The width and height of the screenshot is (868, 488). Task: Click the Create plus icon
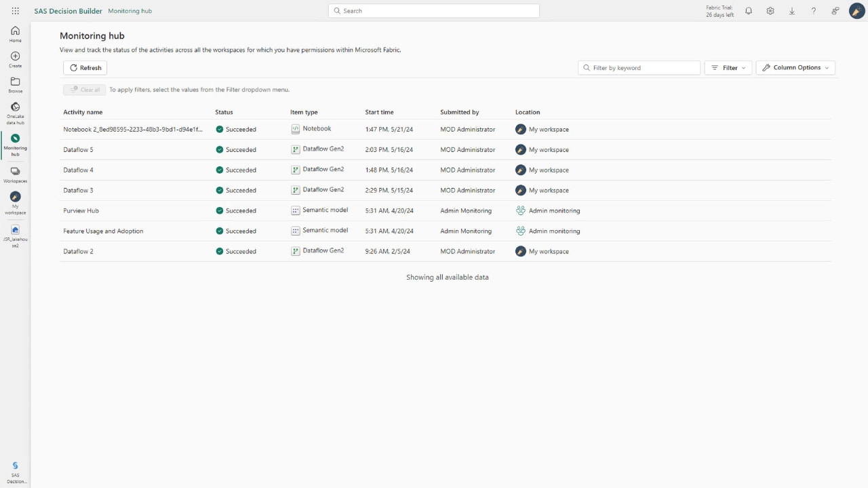(15, 60)
